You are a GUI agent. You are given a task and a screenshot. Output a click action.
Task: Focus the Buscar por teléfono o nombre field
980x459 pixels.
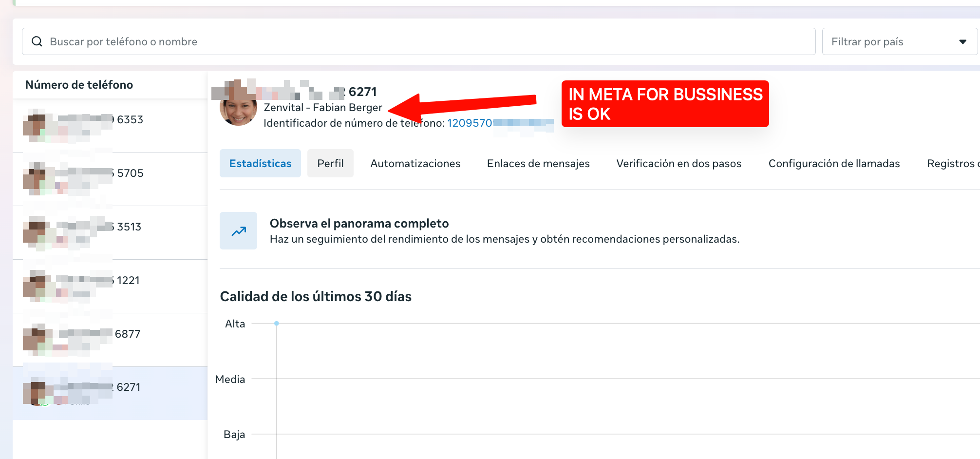click(418, 41)
